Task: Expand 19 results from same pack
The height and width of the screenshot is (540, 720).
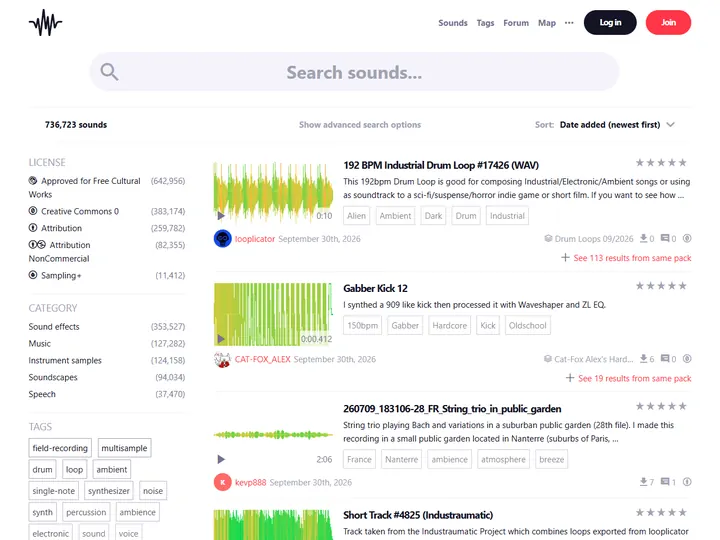Action: click(x=629, y=378)
